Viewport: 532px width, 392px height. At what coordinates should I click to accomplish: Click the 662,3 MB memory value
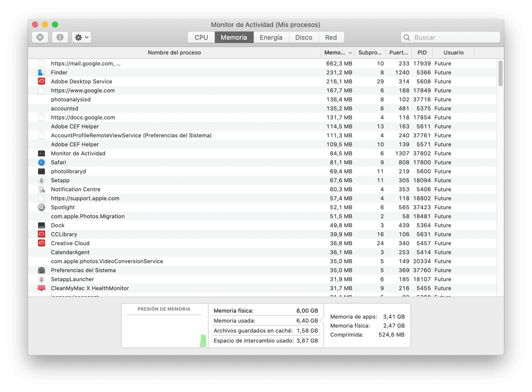[x=339, y=63]
